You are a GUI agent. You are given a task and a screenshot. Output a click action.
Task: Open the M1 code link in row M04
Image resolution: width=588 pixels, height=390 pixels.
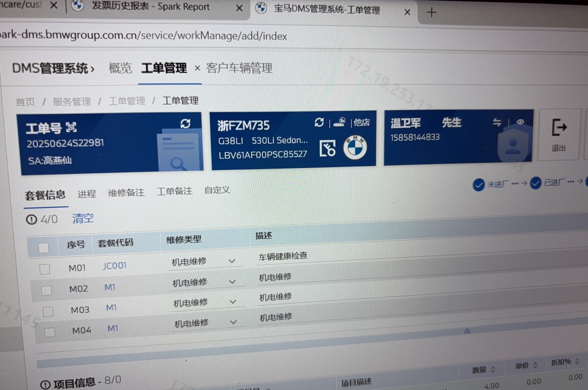pos(113,328)
